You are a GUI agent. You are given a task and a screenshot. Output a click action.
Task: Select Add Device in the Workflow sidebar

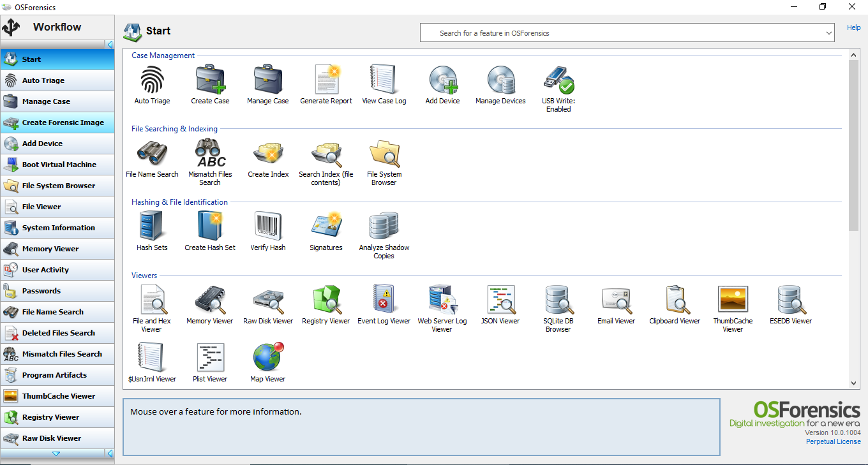(x=57, y=144)
